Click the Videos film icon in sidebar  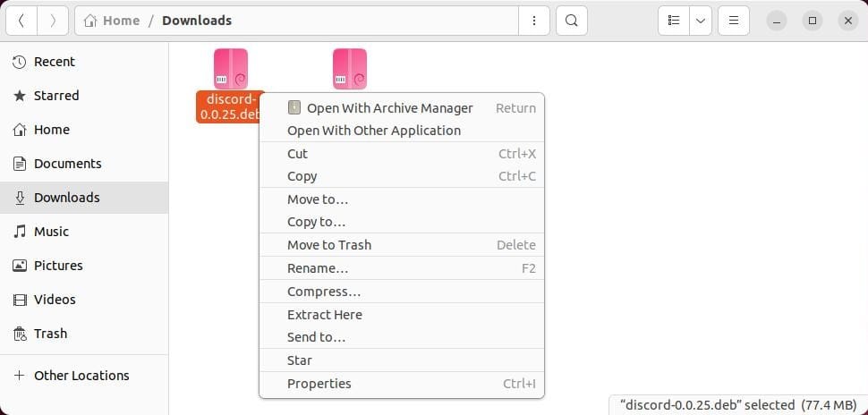[20, 300]
